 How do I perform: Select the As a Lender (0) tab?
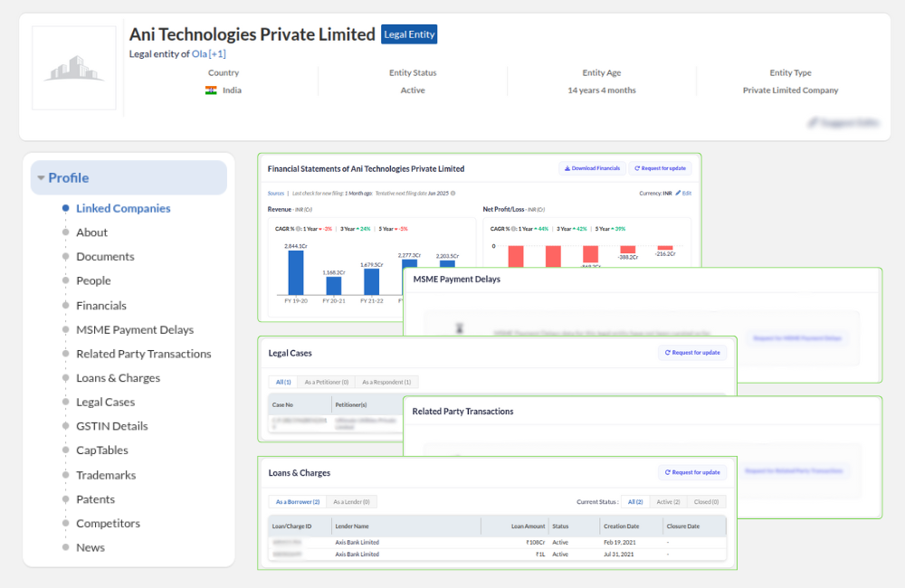[351, 502]
